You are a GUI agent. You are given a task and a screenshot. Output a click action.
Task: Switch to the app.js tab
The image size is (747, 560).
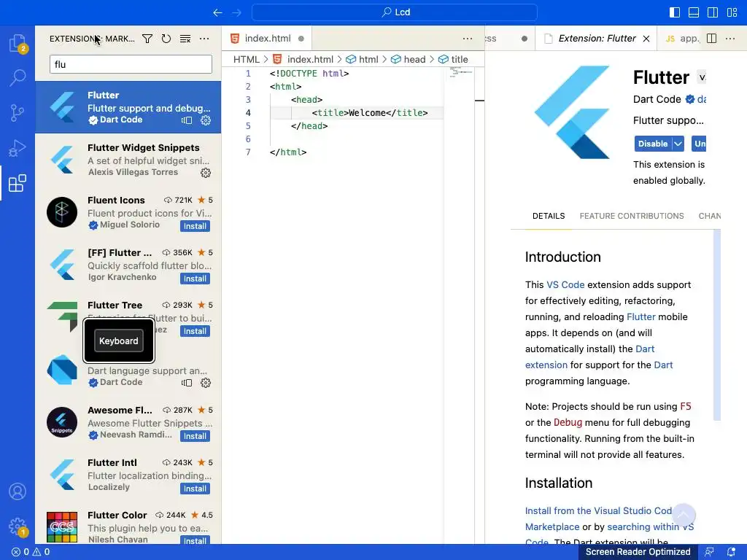pos(682,39)
